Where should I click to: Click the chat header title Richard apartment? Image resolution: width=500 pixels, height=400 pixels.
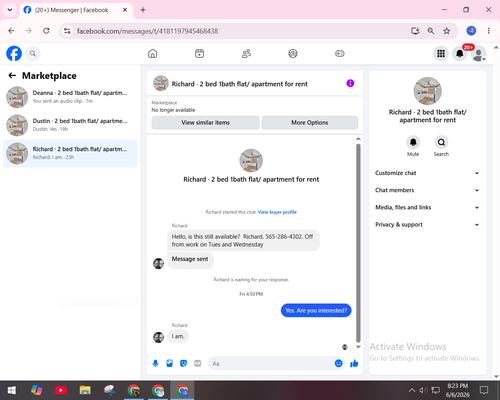[x=239, y=84]
